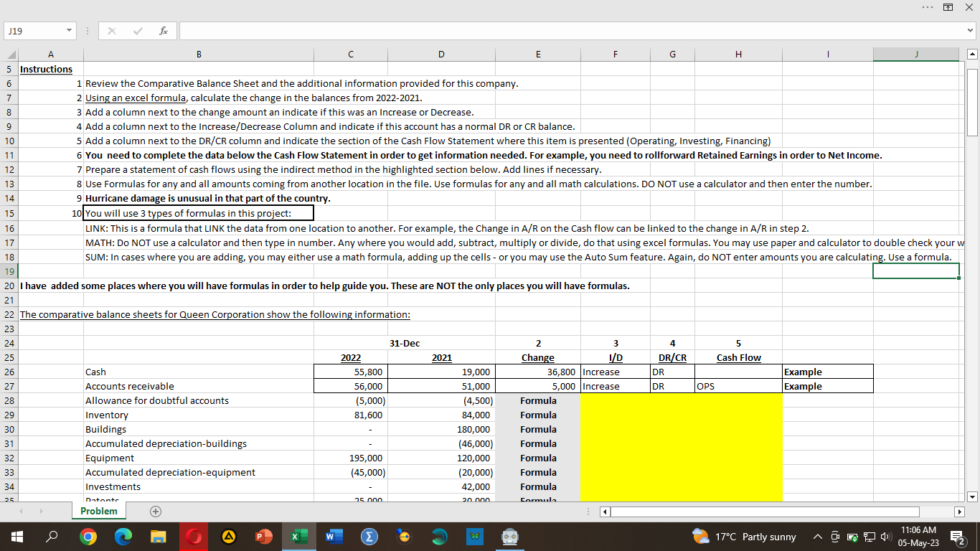Select the Problem sheet tab
Image resolution: width=980 pixels, height=551 pixels.
pyautogui.click(x=99, y=511)
